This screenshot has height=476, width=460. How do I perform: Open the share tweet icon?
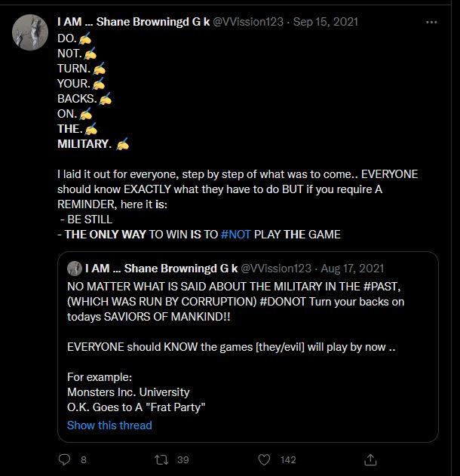pos(370,459)
